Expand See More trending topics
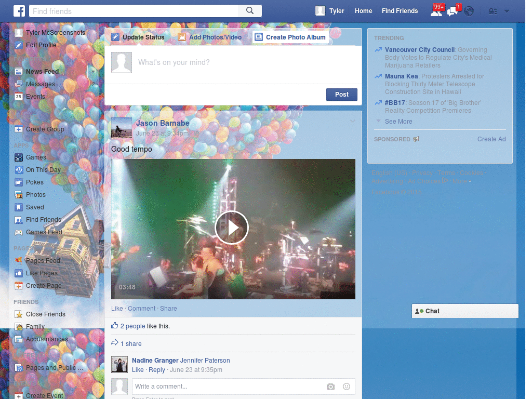This screenshot has height=399, width=532. (x=398, y=122)
